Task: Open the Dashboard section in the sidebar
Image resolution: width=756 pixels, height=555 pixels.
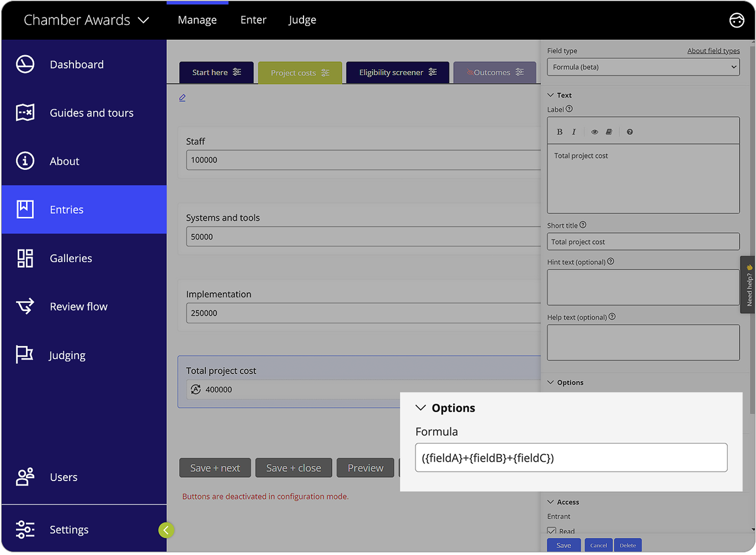Action: tap(77, 64)
